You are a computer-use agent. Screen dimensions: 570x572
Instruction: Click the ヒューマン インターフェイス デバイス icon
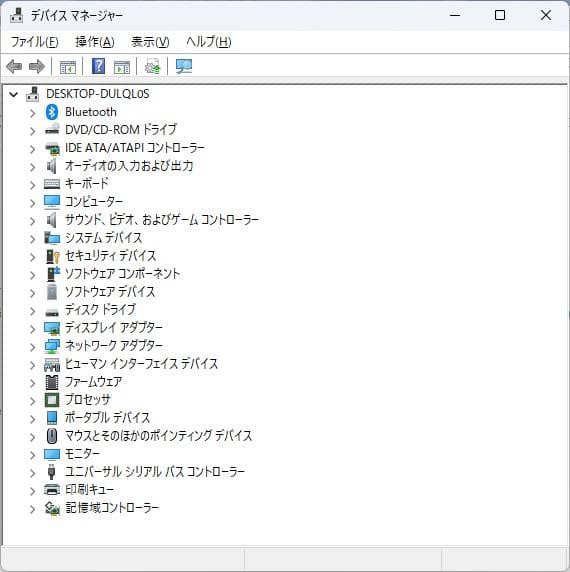[52, 364]
